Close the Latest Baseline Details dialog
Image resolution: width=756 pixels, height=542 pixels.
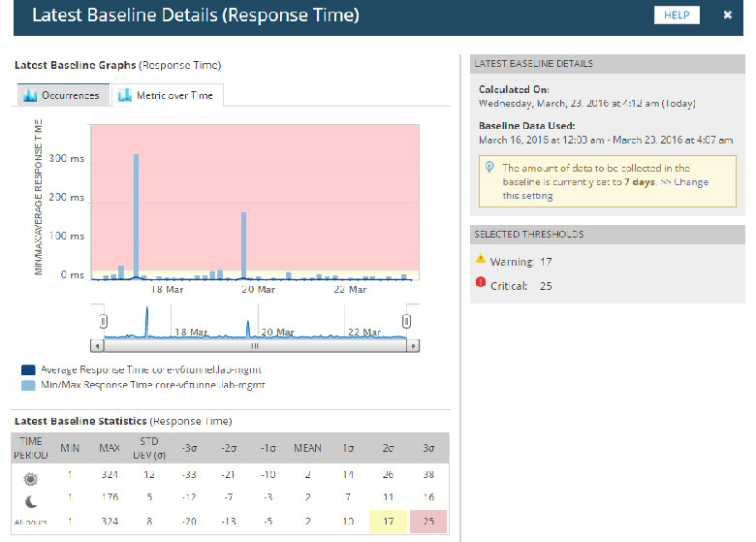[x=728, y=16]
